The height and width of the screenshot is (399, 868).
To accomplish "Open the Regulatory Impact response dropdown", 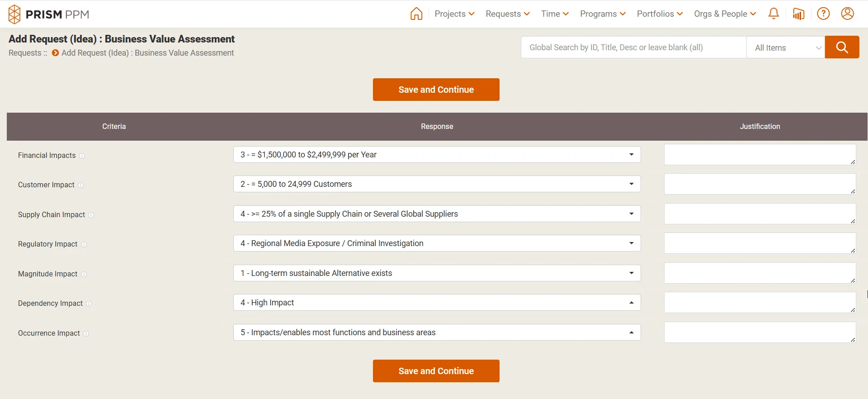I will tap(437, 243).
